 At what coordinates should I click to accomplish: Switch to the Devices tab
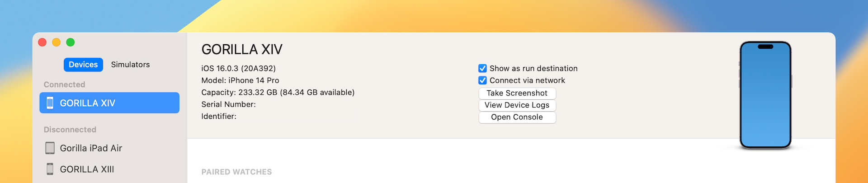click(83, 65)
